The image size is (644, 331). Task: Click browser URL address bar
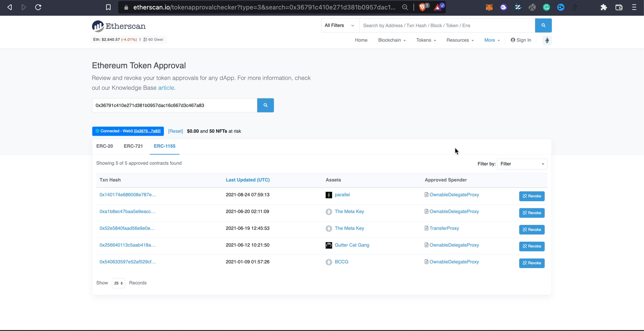[x=264, y=7]
